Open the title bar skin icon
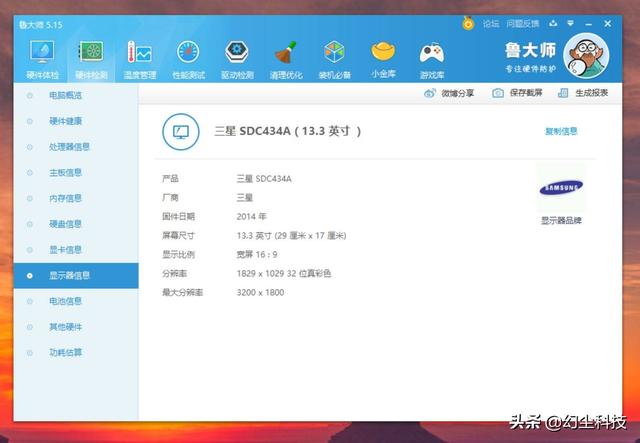Screen dimensions: 640x443 tap(553, 24)
